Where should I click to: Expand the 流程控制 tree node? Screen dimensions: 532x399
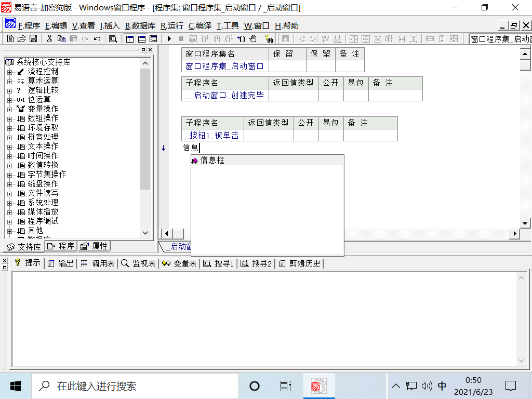point(9,72)
